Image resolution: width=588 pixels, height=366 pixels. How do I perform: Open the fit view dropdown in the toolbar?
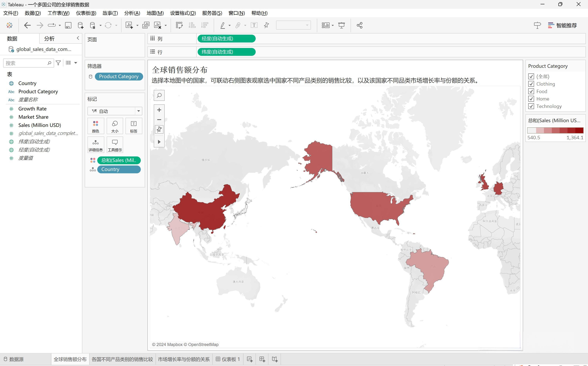point(333,25)
